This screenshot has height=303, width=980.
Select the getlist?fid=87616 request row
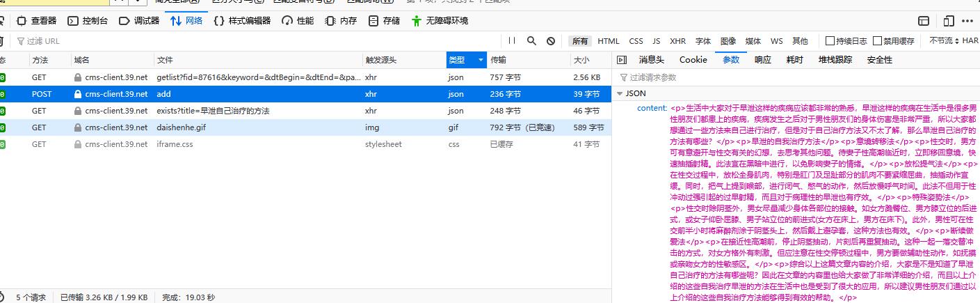coord(305,77)
